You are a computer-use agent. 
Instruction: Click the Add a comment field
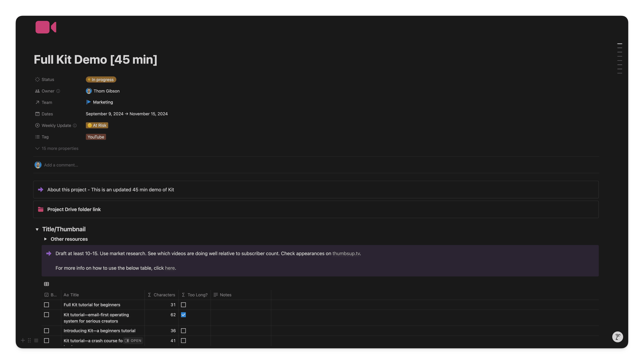tap(61, 165)
